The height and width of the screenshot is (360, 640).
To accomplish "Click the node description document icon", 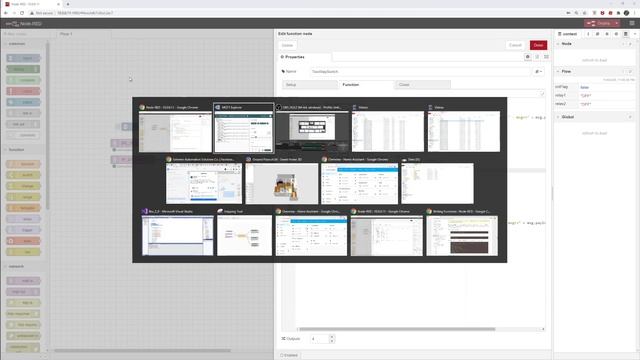I will pos(537,57).
